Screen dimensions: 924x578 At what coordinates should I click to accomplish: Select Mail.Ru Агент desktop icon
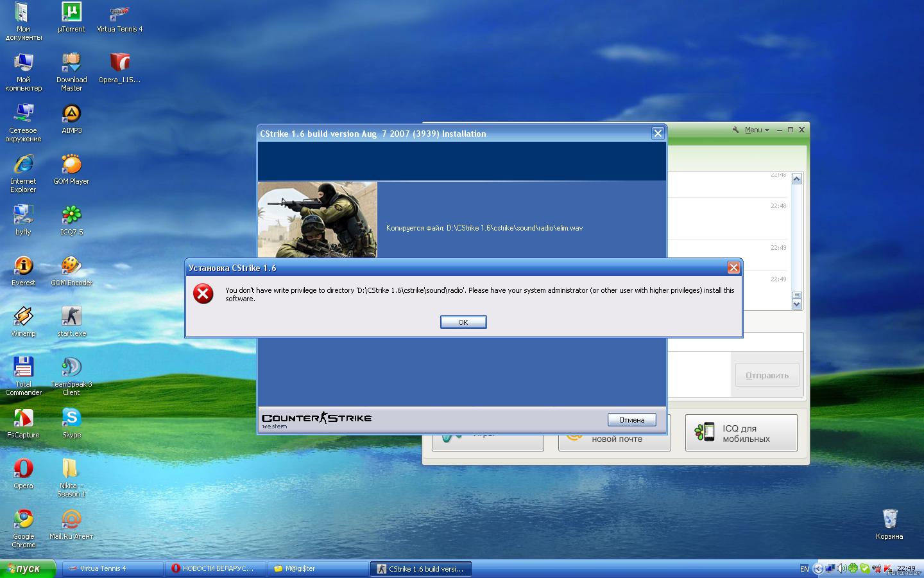[71, 525]
